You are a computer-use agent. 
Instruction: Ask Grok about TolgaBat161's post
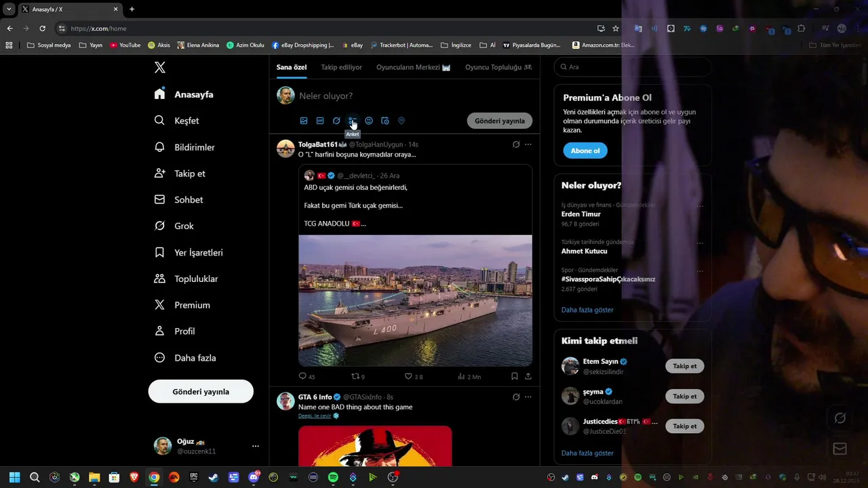[x=516, y=144]
